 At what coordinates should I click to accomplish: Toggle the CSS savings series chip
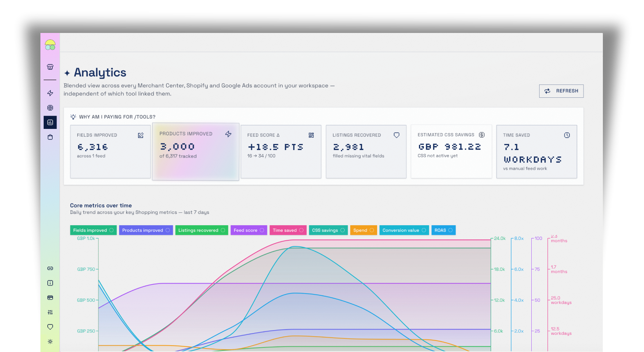[328, 230]
